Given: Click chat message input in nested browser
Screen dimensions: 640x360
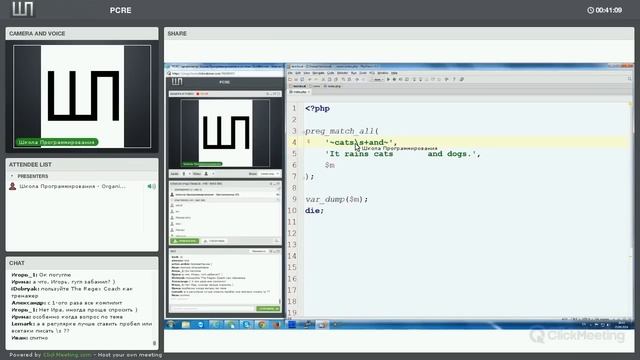Looking at the screenshot, I should click(212, 309).
